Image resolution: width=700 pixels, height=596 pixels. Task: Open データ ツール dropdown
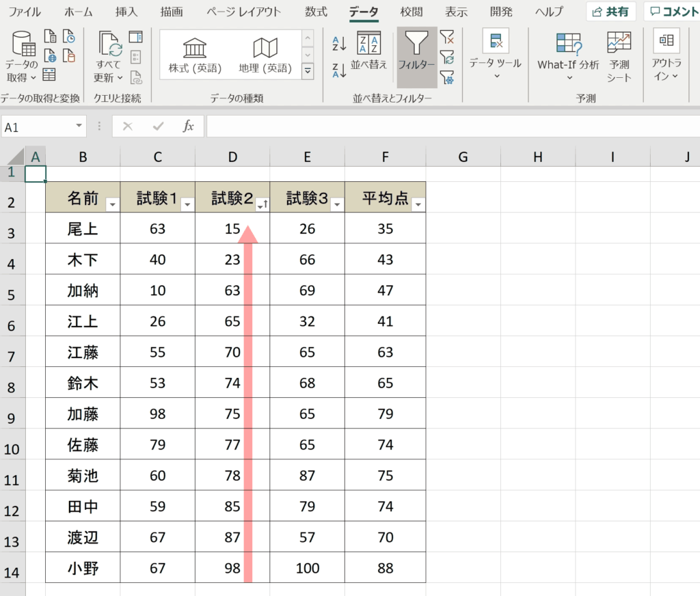point(496,55)
